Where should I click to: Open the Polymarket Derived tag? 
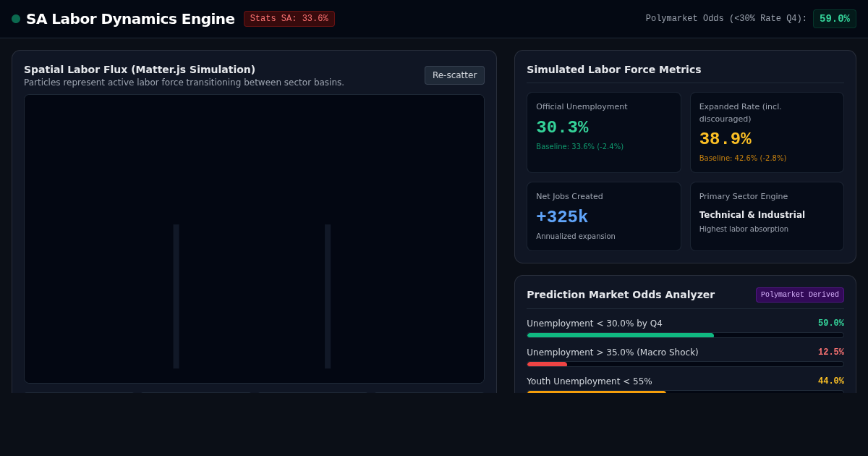[800, 295]
